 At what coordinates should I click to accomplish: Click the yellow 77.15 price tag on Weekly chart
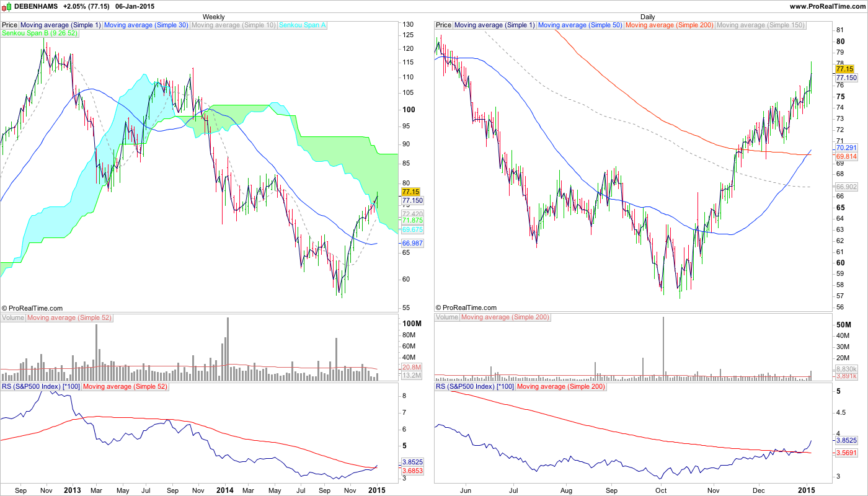click(x=411, y=192)
